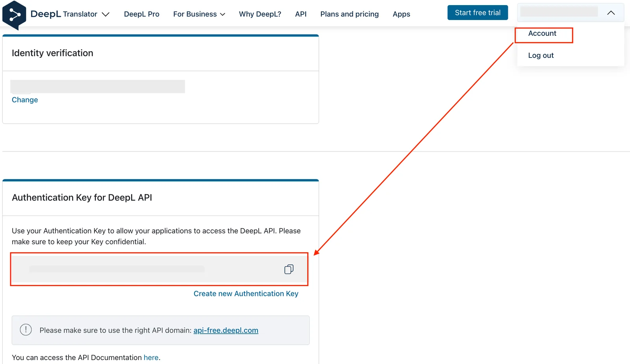Open the api-free.deepl.com link

pos(226,330)
